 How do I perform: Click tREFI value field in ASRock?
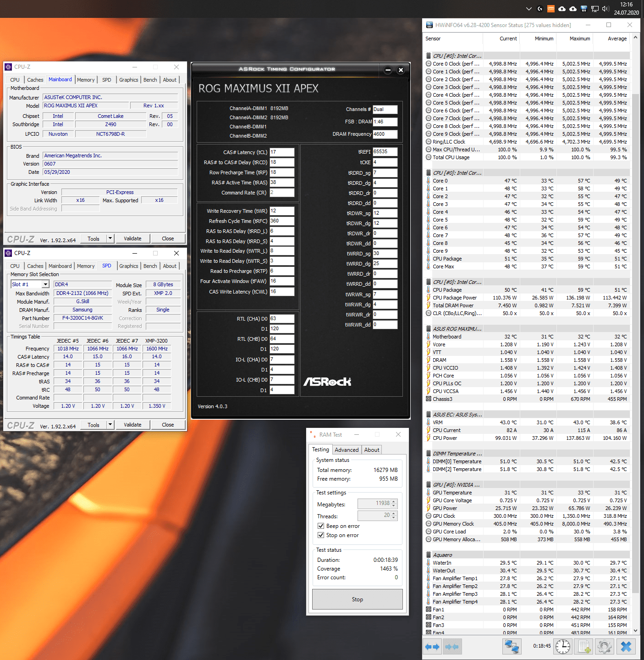click(385, 152)
